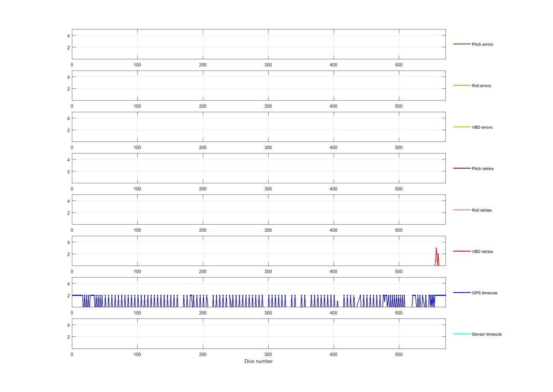Click the Pitch errors legend label
The width and height of the screenshot is (553, 392).
click(x=482, y=44)
